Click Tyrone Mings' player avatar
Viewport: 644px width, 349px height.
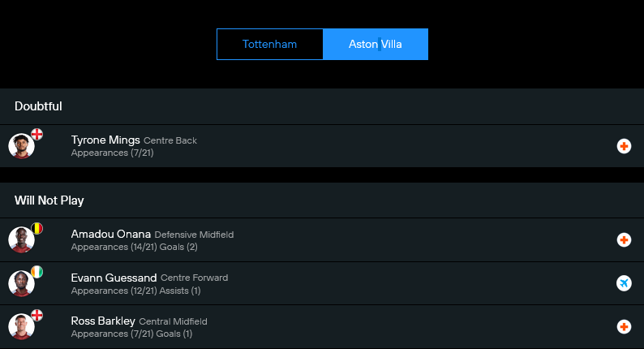(21, 147)
